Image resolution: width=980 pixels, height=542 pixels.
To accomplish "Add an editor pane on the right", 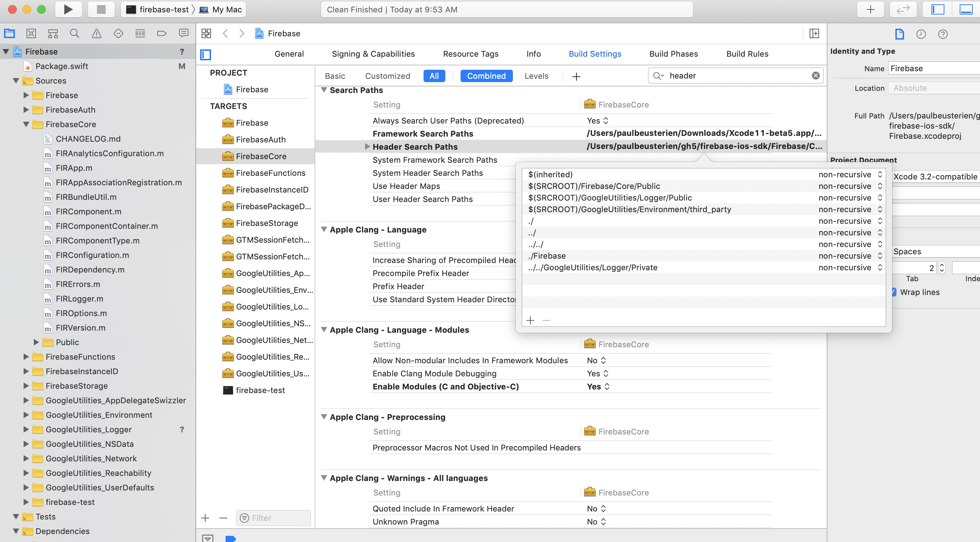I will pyautogui.click(x=814, y=33).
